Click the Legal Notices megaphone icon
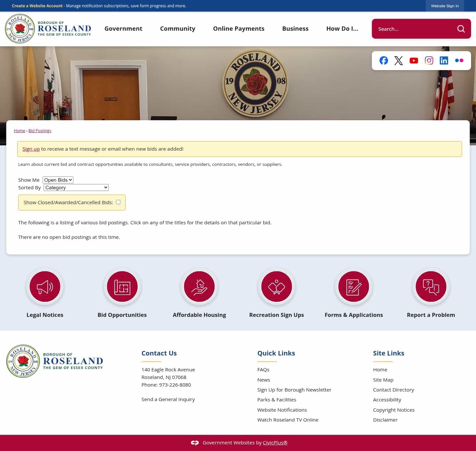Image resolution: width=476 pixels, height=451 pixels. pos(45,286)
